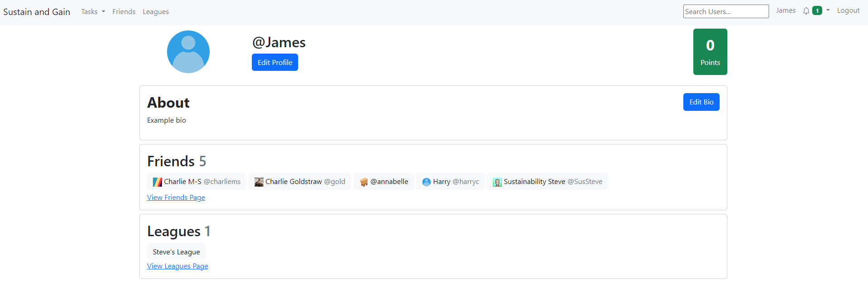Click the green notification count badge
Screen dimensions: 868x298
point(817,11)
